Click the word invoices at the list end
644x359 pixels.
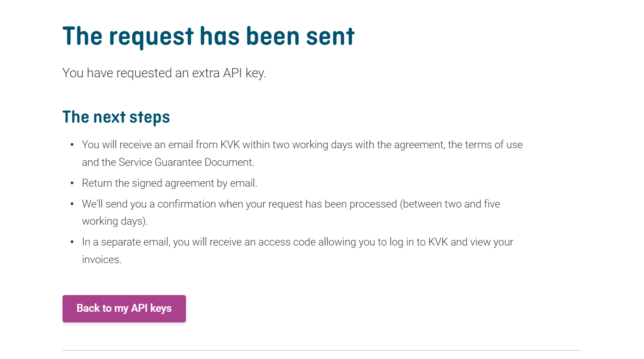(101, 259)
